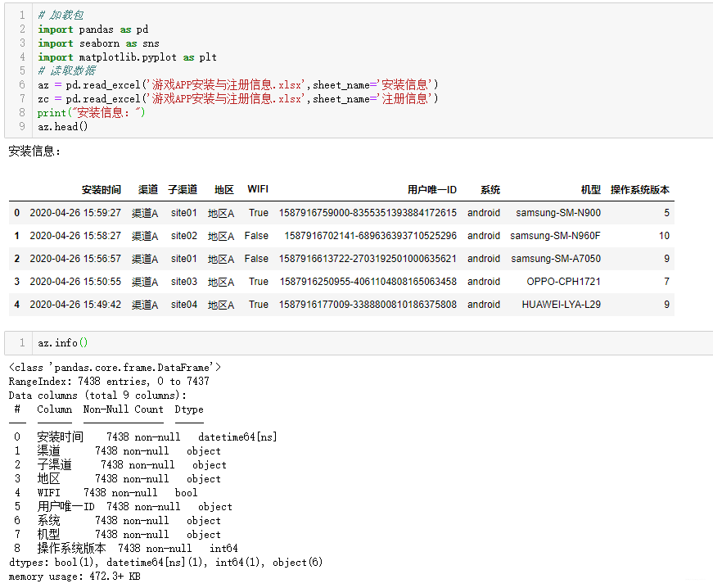This screenshot has height=588, width=713.
Task: Click row index 0 in the table
Action: pyautogui.click(x=17, y=213)
